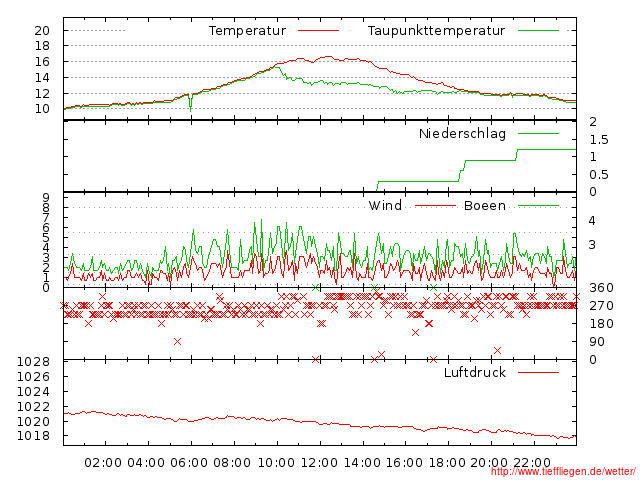Click the Luftdruck legend label
This screenshot has width=640, height=480.
[x=474, y=372]
